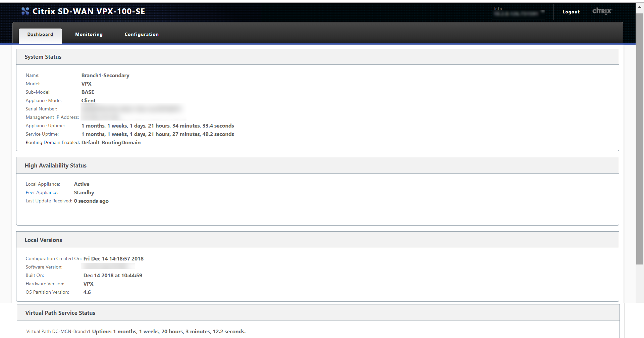Select the Hardware Version VPX value

coord(88,284)
